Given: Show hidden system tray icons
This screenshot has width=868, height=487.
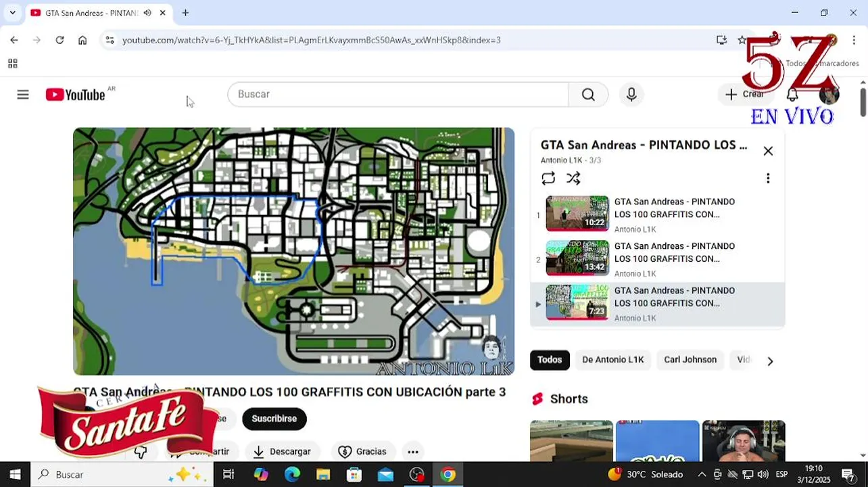Looking at the screenshot, I should click(x=702, y=474).
